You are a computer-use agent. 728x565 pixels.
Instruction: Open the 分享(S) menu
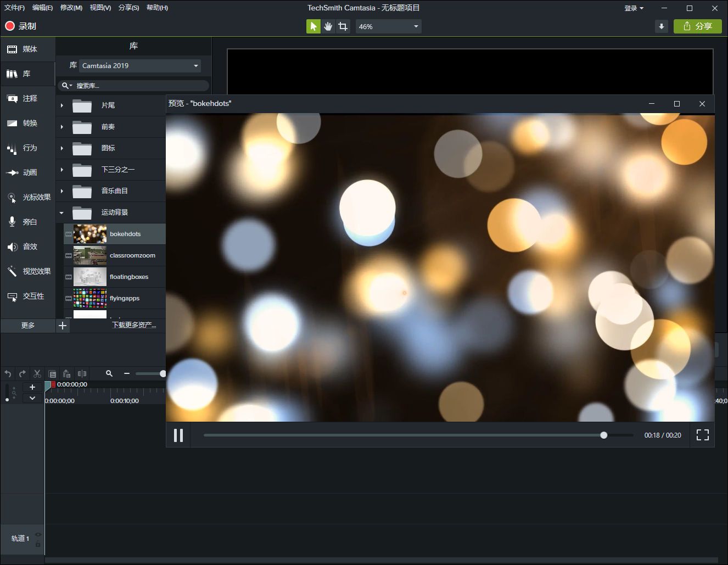point(129,8)
